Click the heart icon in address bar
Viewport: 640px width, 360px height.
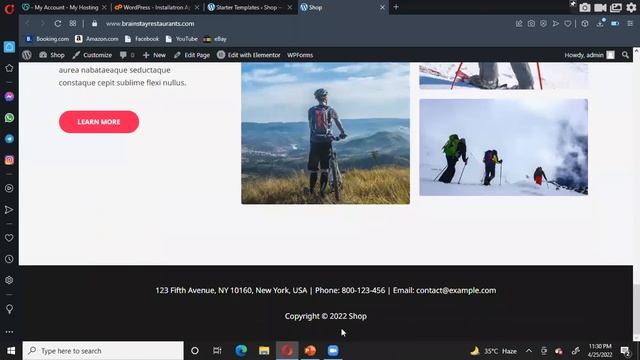[568, 24]
